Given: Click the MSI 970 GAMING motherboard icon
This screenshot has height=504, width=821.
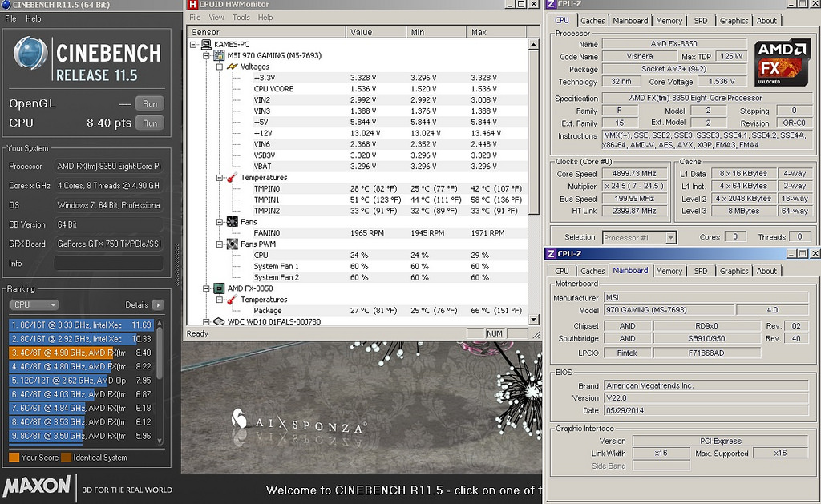Looking at the screenshot, I should (220, 55).
